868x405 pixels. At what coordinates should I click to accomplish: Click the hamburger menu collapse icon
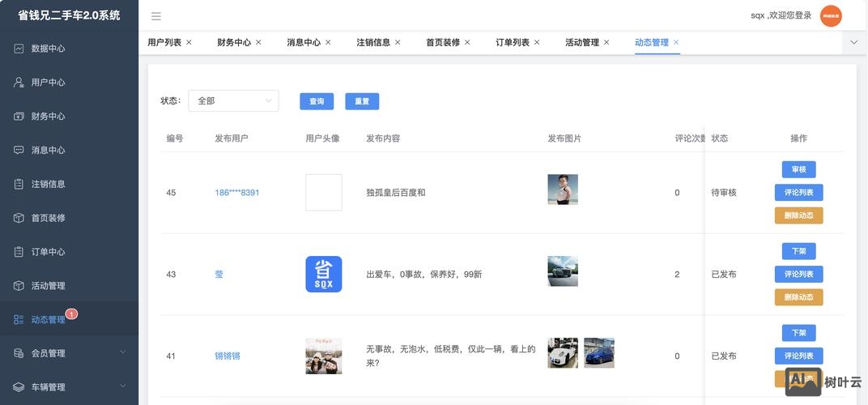coord(156,16)
